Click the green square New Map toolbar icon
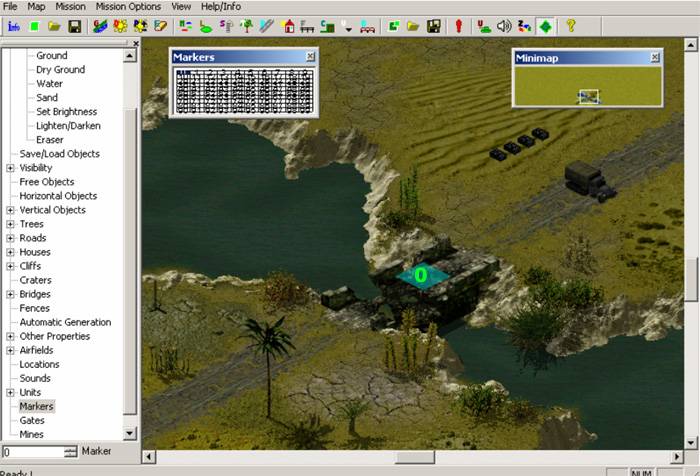Screen dimensions: 700x476 [x=34, y=25]
